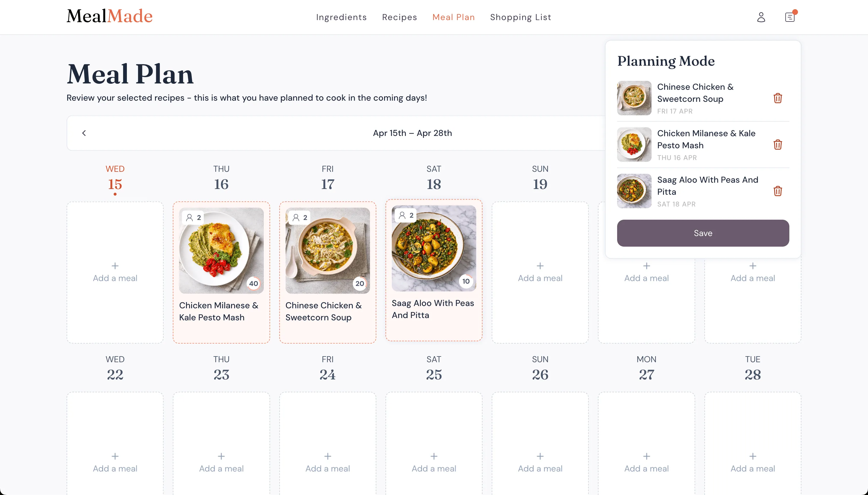Open the account profile icon
This screenshot has width=868, height=495.
point(761,17)
